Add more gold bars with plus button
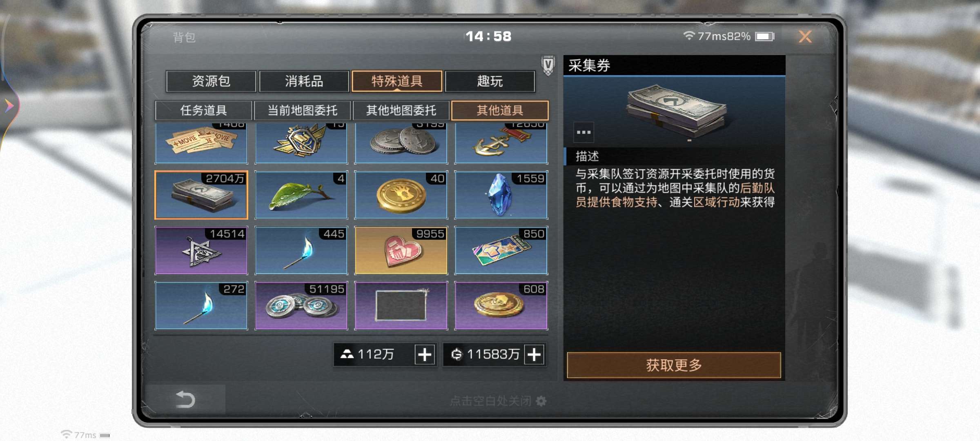The height and width of the screenshot is (441, 980). click(x=425, y=354)
